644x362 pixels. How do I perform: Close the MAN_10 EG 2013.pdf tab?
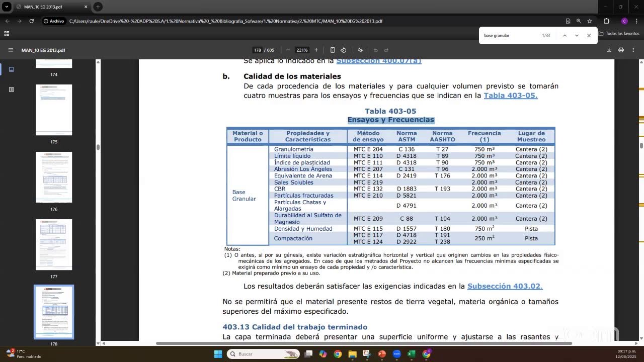click(x=86, y=7)
